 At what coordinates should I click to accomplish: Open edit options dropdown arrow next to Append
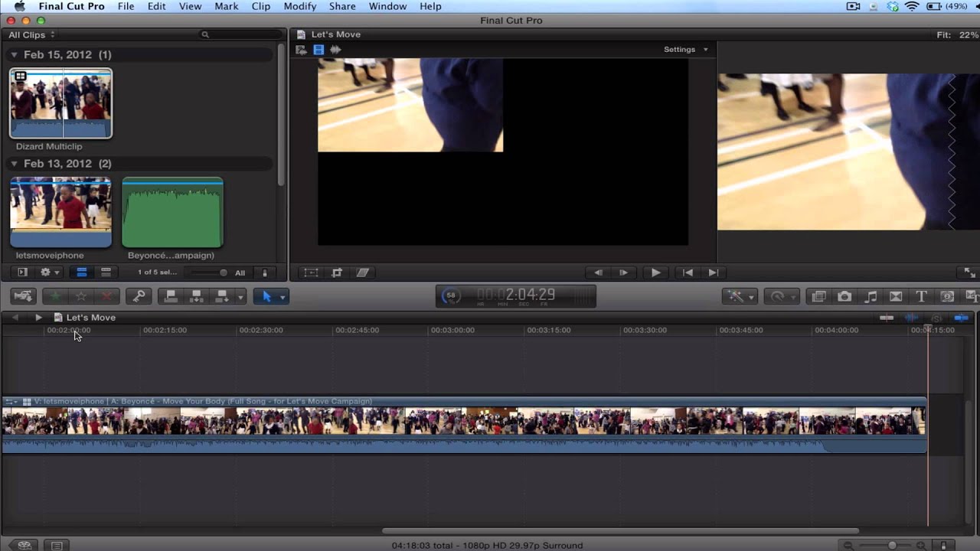(x=240, y=297)
